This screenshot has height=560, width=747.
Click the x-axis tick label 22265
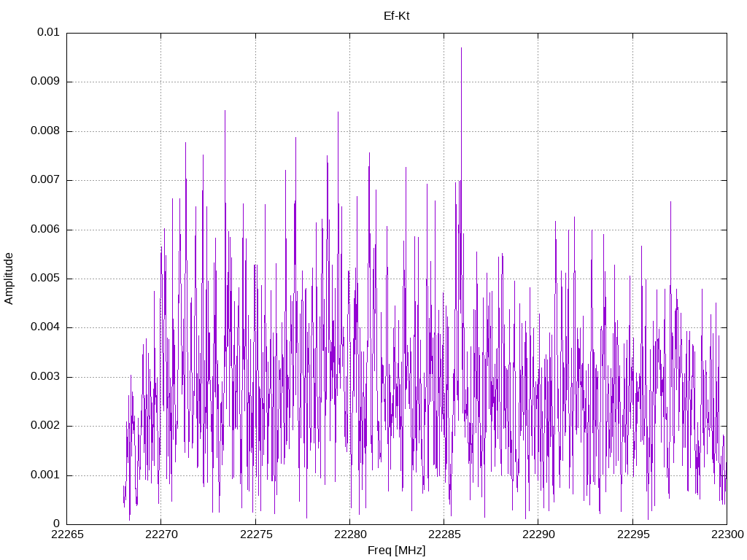(67, 534)
